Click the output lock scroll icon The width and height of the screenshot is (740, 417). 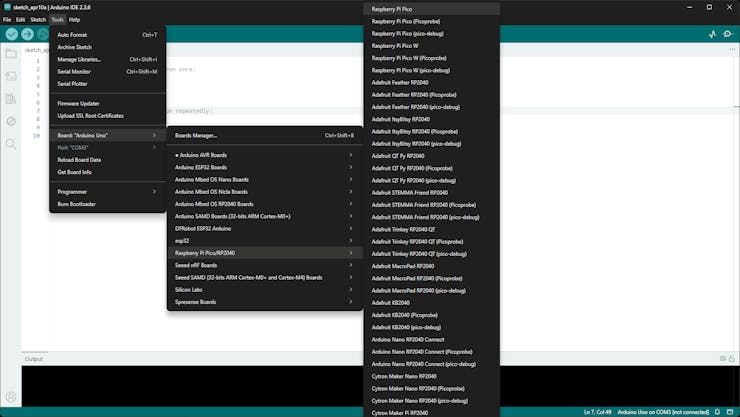point(732,359)
